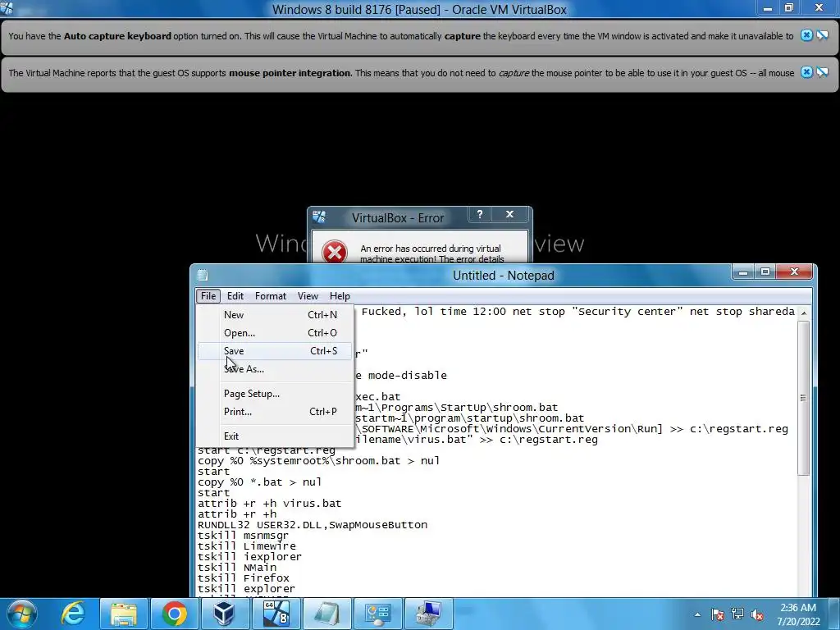Minimize the Notepad window
840x630 pixels.
[x=743, y=272]
